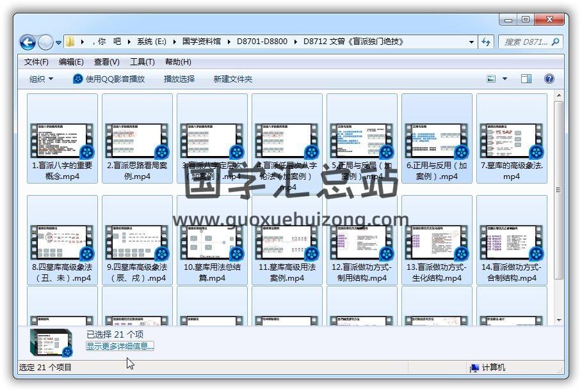
Task: Select video 1.盲派八字的重要概念.mp4
Action: [x=62, y=138]
